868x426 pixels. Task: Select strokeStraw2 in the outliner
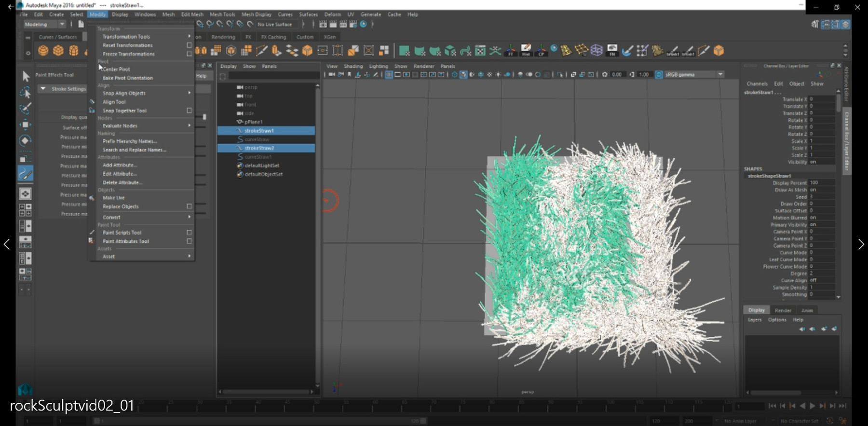tap(259, 148)
